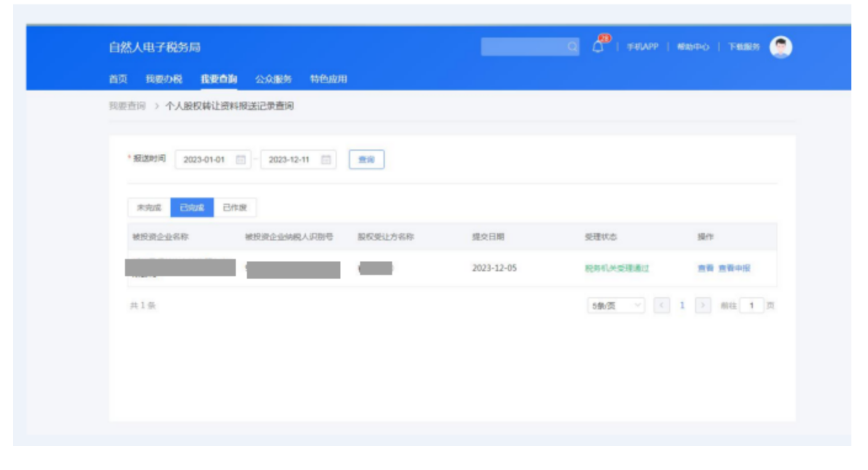
Task: Click the 共 1 条 total count text
Action: tap(142, 305)
